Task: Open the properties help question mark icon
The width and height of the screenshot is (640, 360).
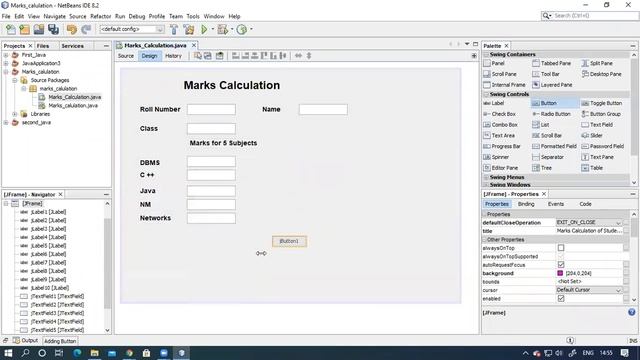Action: (x=631, y=312)
